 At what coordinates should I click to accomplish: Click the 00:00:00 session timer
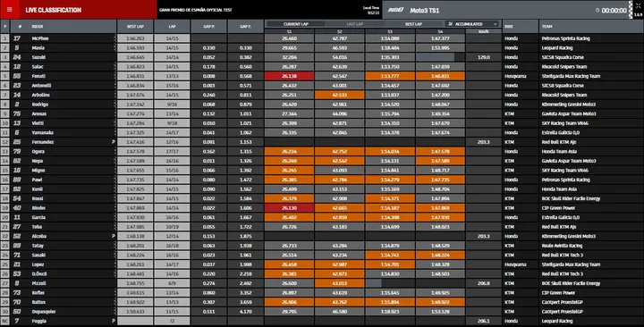[614, 11]
